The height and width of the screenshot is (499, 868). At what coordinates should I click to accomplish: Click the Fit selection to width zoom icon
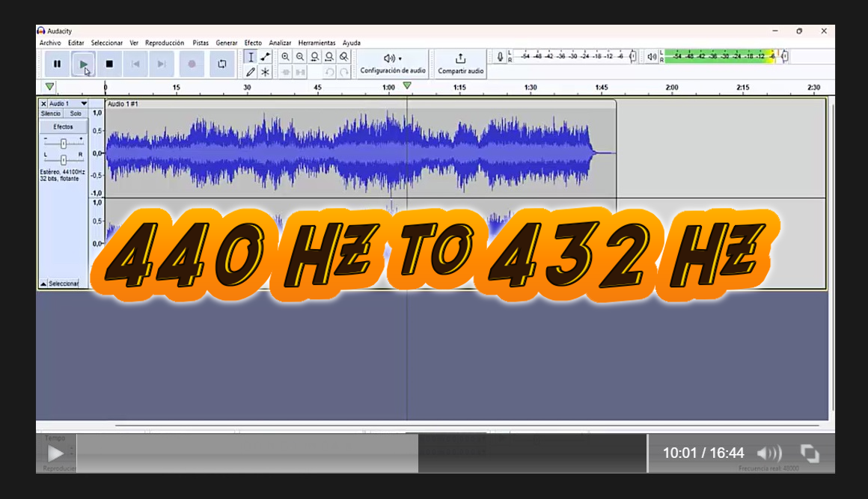314,57
